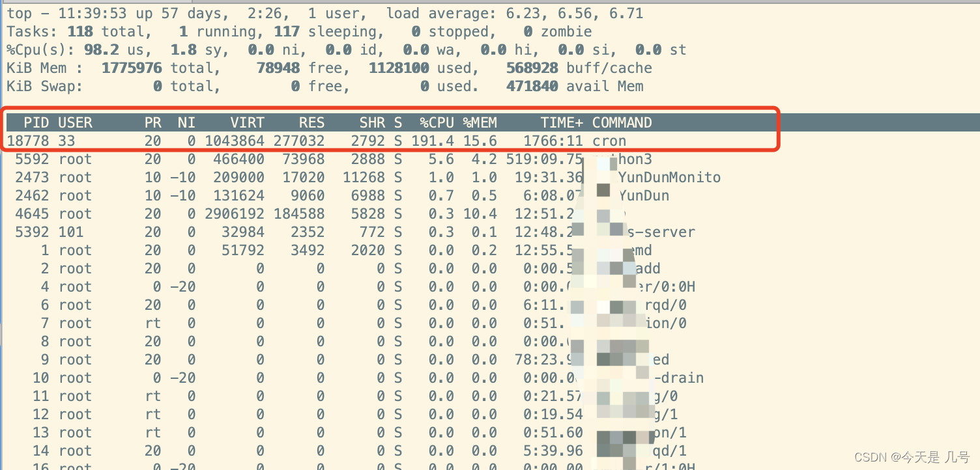
Task: Click the RES column header
Action: [311, 122]
